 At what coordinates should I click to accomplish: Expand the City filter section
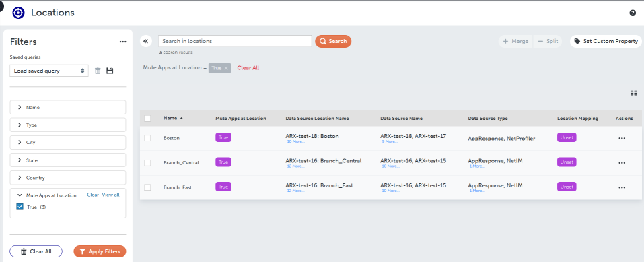[68, 143]
